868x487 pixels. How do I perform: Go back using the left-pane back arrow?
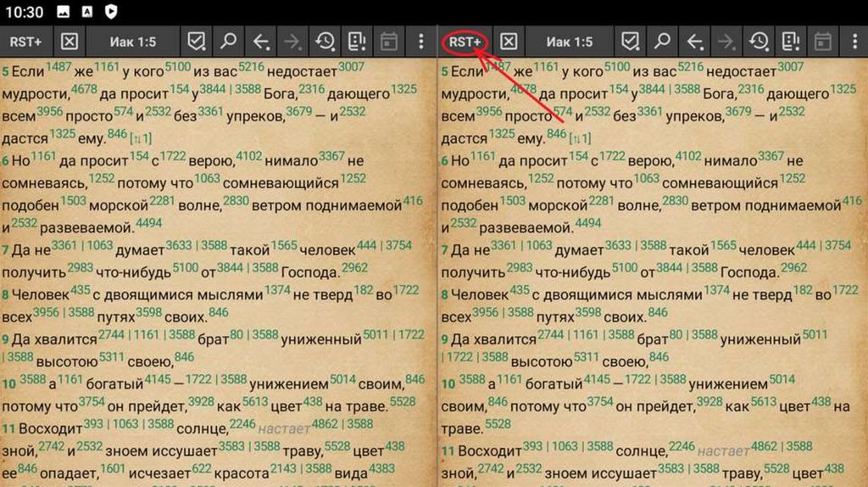point(261,42)
